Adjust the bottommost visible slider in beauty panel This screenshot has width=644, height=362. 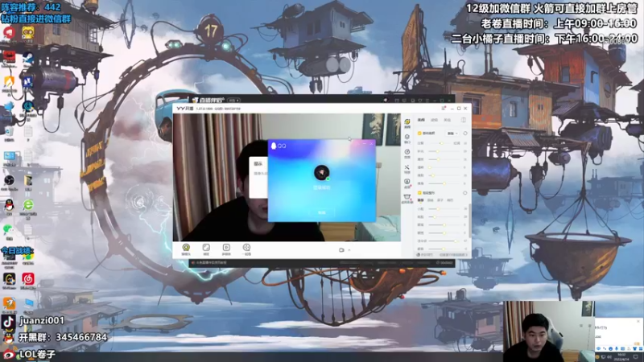(445, 249)
